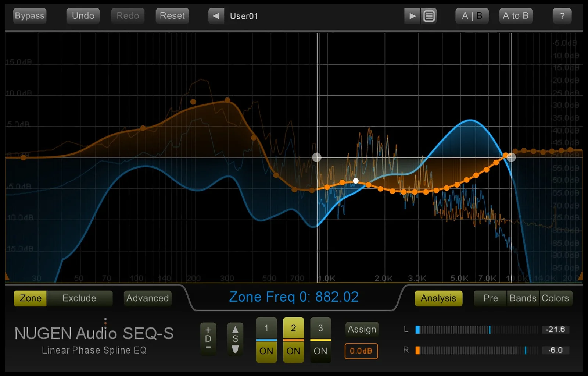This screenshot has height=376, width=588.
Task: Toggle band 2 ON state
Action: pos(293,351)
